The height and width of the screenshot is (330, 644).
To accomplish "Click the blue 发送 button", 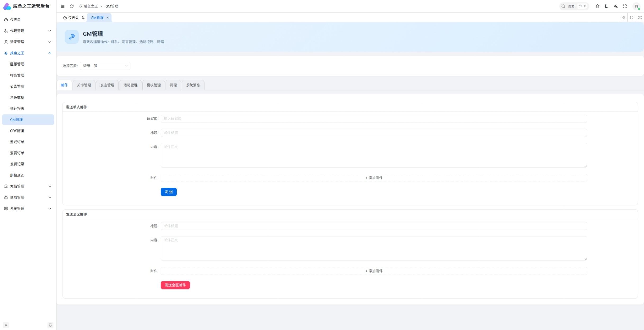I will coord(169,192).
